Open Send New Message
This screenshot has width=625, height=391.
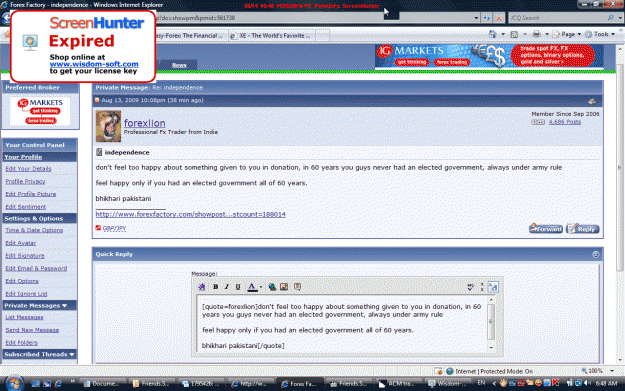pos(32,330)
